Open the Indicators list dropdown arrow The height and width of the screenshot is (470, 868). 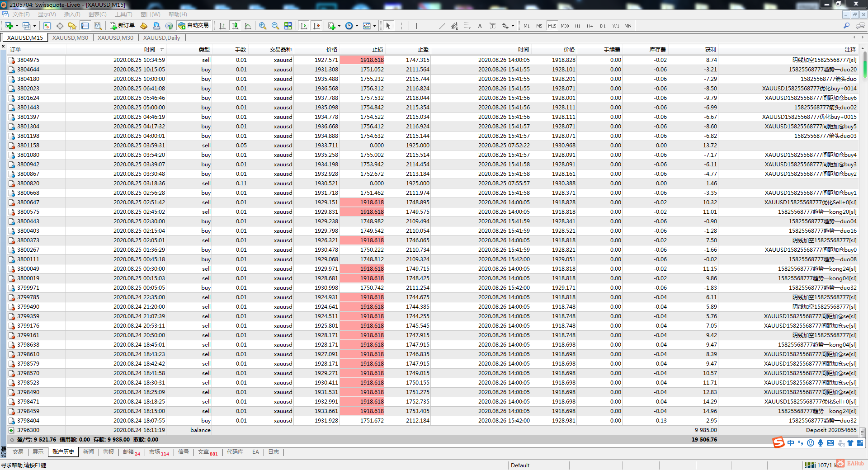[x=339, y=26]
